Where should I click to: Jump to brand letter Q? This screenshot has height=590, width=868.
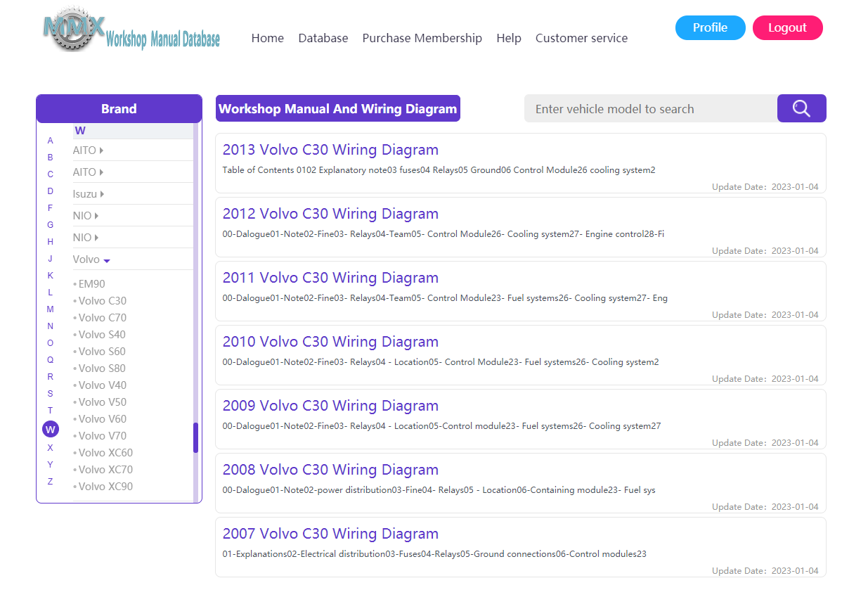pos(50,360)
